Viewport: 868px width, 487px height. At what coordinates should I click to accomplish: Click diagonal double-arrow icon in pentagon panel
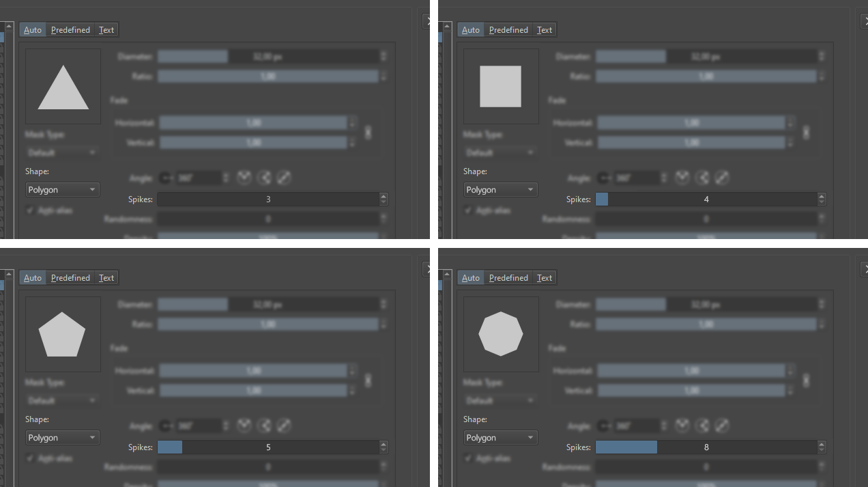tap(285, 426)
